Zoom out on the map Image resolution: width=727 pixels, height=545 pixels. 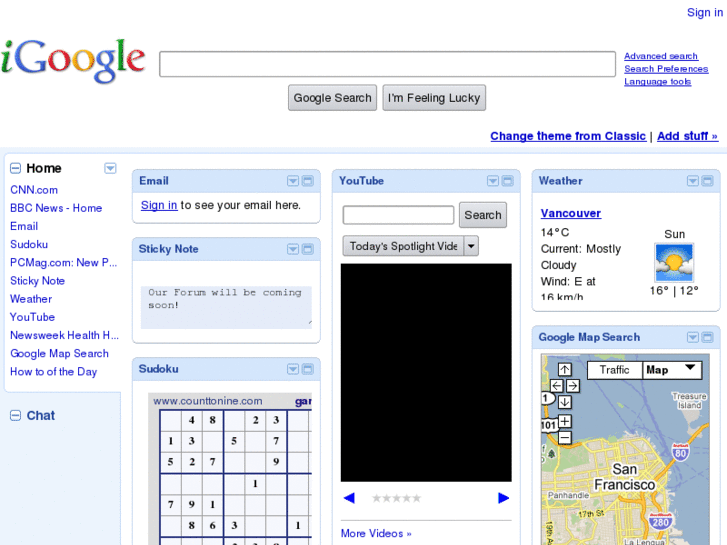(565, 437)
